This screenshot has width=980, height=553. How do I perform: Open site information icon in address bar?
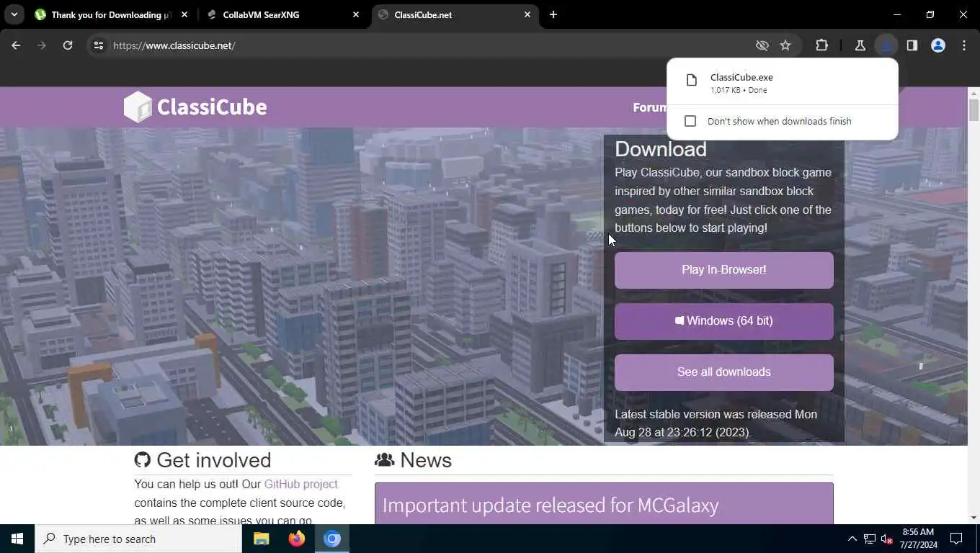99,45
